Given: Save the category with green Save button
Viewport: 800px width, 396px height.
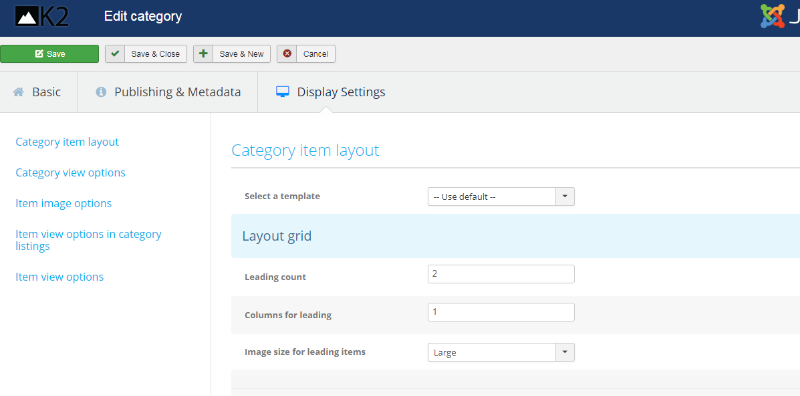Looking at the screenshot, I should click(49, 54).
